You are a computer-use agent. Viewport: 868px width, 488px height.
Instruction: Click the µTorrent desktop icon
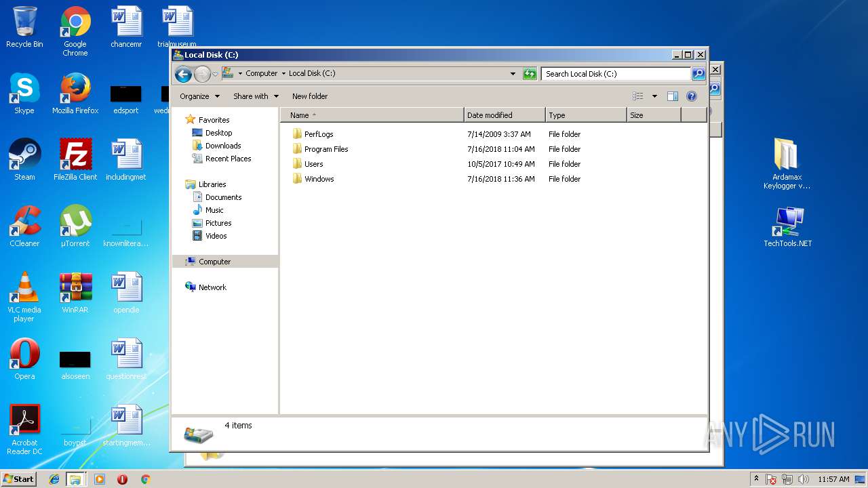pos(75,226)
